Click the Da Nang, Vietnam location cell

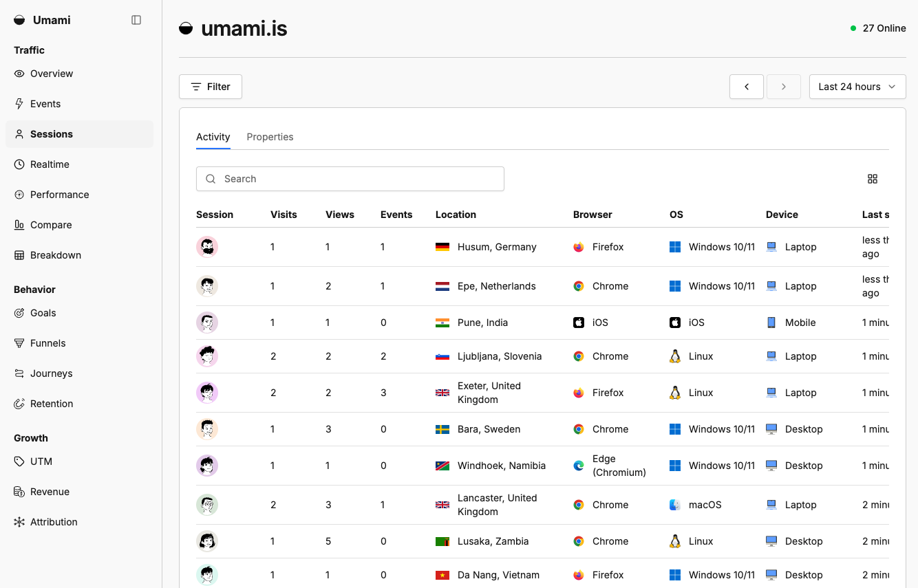click(487, 575)
